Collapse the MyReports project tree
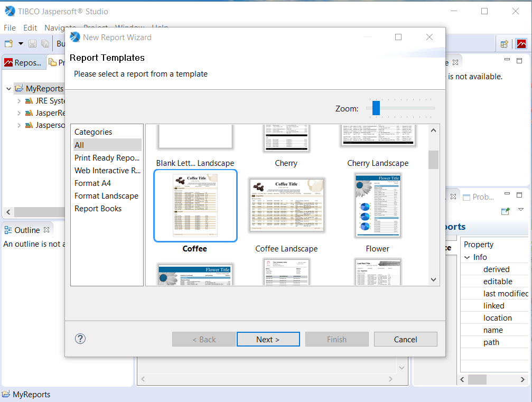The height and width of the screenshot is (402, 532). (x=9, y=88)
